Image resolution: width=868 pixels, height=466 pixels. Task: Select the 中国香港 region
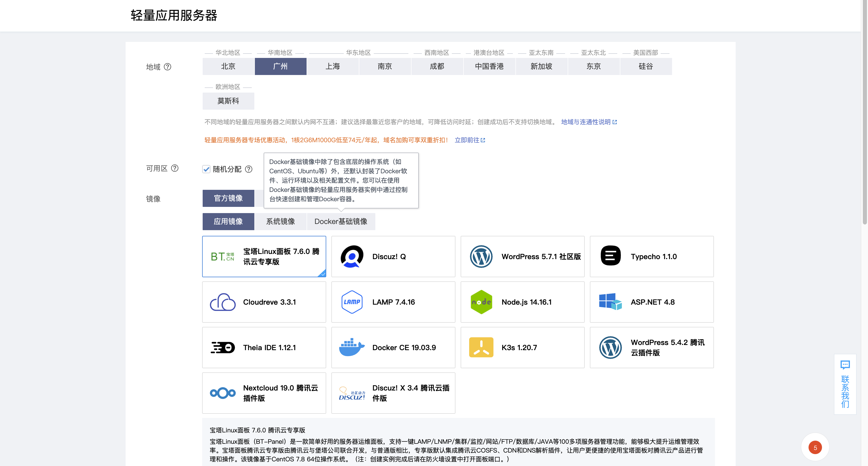click(x=489, y=66)
